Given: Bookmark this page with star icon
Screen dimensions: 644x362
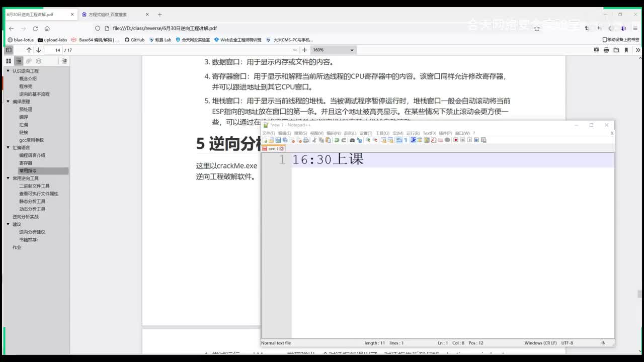Looking at the screenshot, I should pos(537,29).
